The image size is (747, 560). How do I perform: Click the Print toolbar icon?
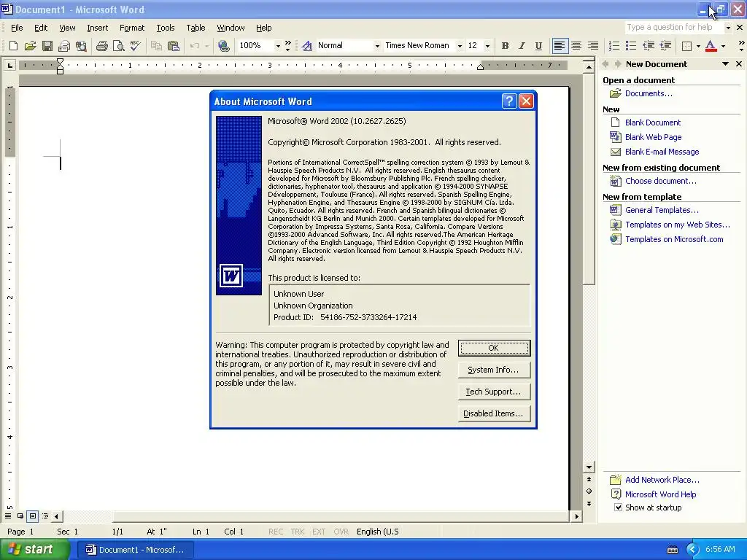101,46
